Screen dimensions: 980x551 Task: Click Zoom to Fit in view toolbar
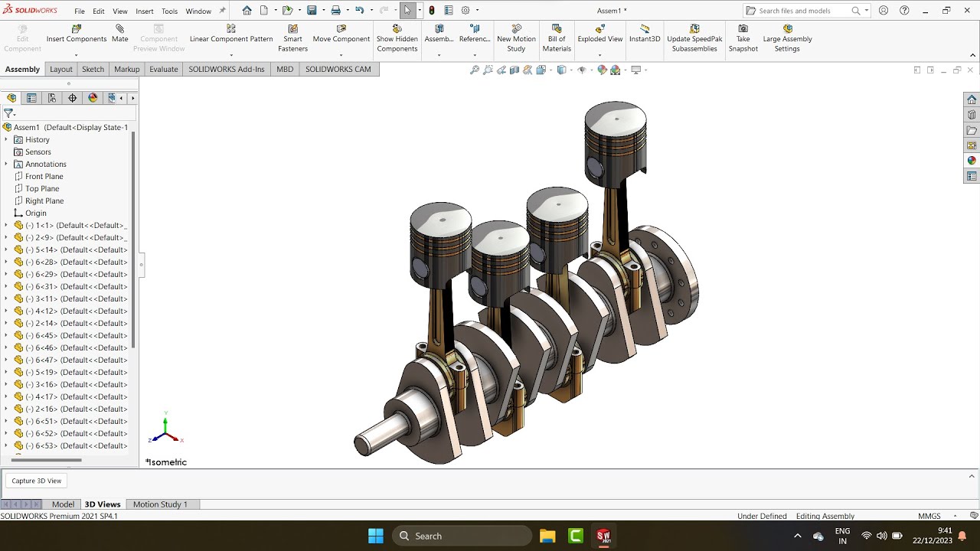tap(475, 70)
